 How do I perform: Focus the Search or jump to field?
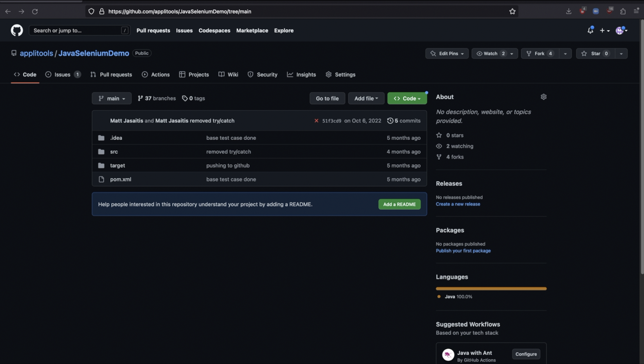click(80, 30)
